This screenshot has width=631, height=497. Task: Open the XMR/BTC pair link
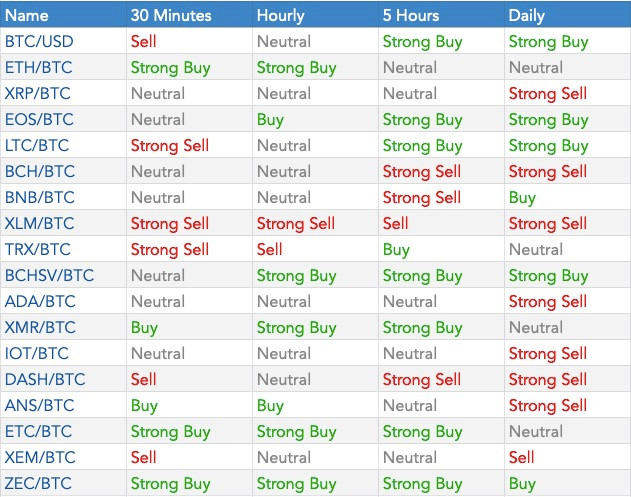point(40,328)
